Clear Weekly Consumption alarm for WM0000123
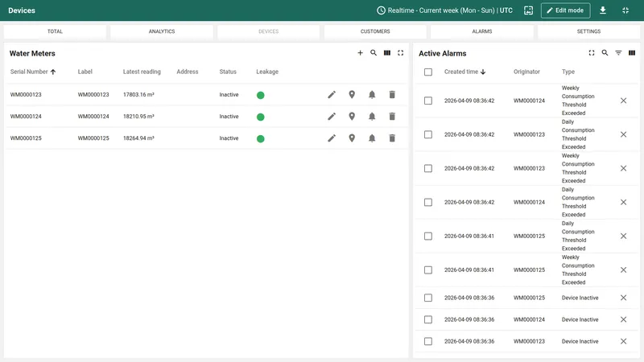 (623, 169)
